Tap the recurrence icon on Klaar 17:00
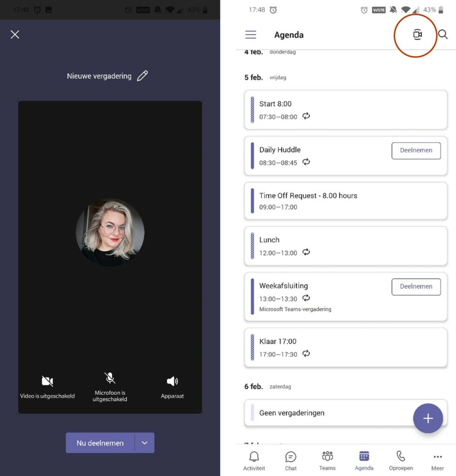 [x=306, y=353]
